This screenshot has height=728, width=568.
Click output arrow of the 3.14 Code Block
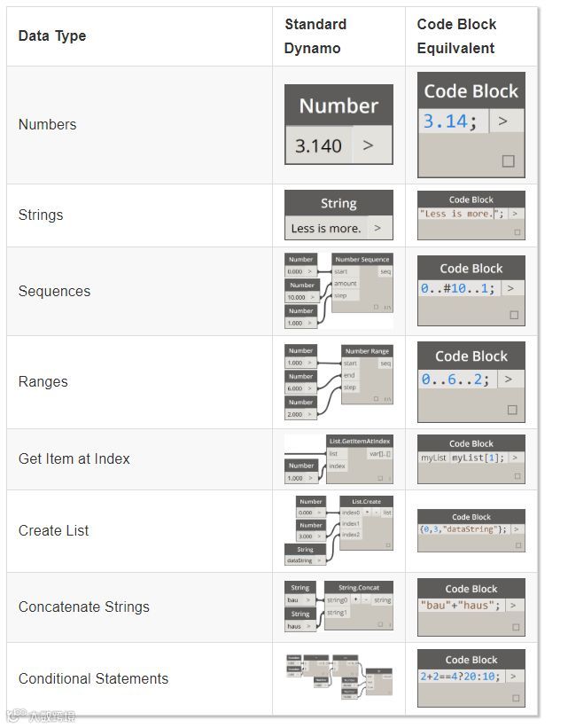pos(503,121)
